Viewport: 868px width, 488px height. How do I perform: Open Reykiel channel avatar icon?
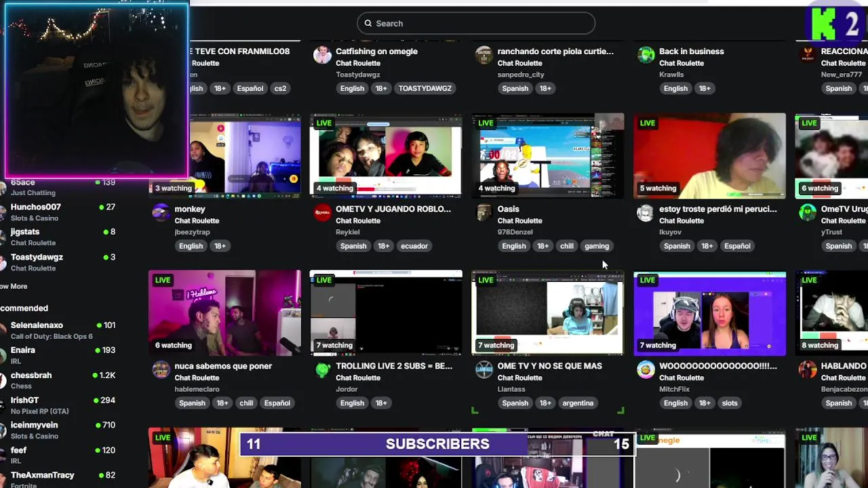pyautogui.click(x=322, y=213)
